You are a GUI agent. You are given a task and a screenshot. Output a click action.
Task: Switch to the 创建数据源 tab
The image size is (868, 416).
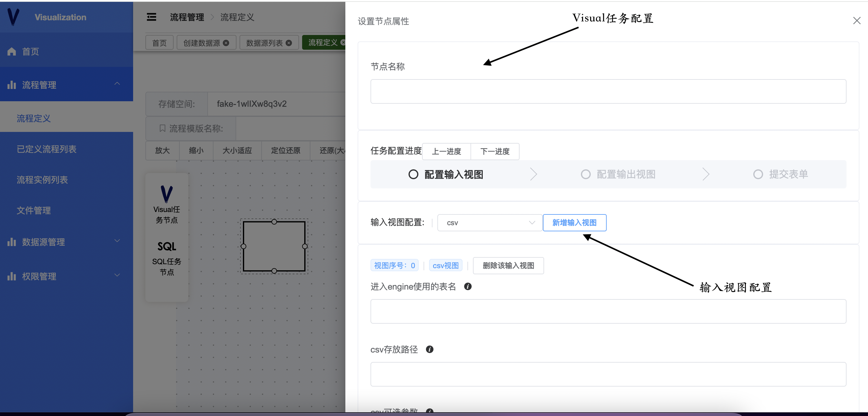[206, 43]
